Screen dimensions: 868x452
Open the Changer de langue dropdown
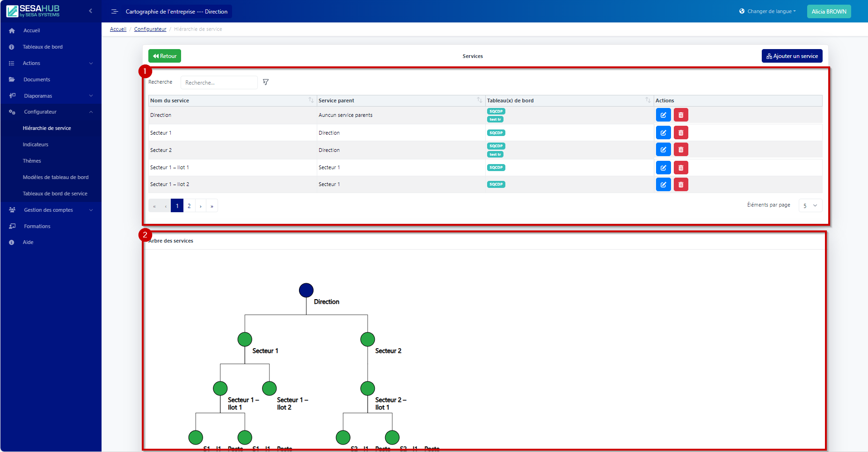(767, 11)
